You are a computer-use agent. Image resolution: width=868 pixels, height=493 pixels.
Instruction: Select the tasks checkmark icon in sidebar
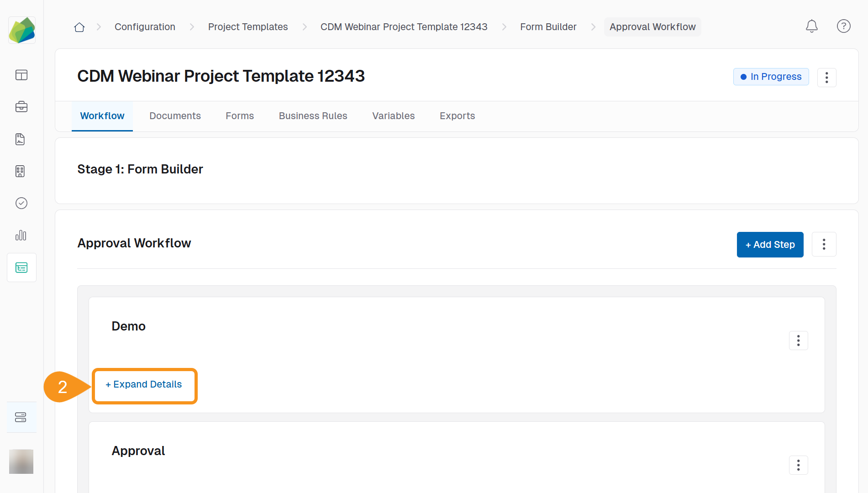point(21,204)
